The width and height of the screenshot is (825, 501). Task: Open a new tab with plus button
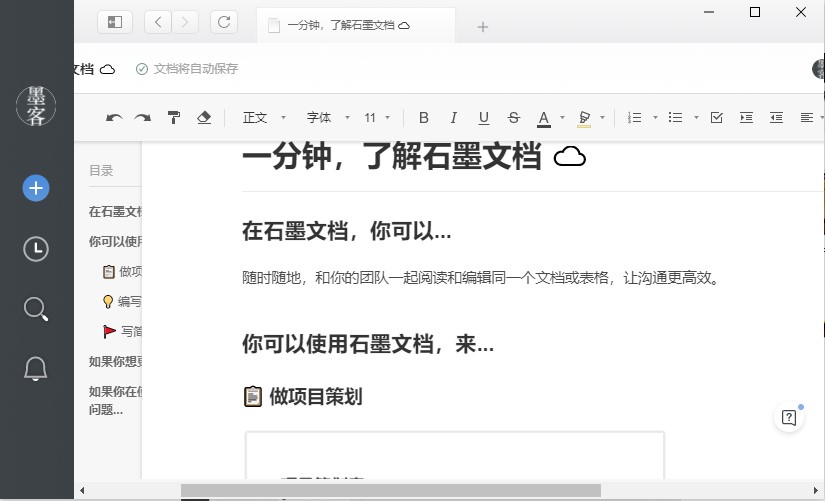click(482, 26)
